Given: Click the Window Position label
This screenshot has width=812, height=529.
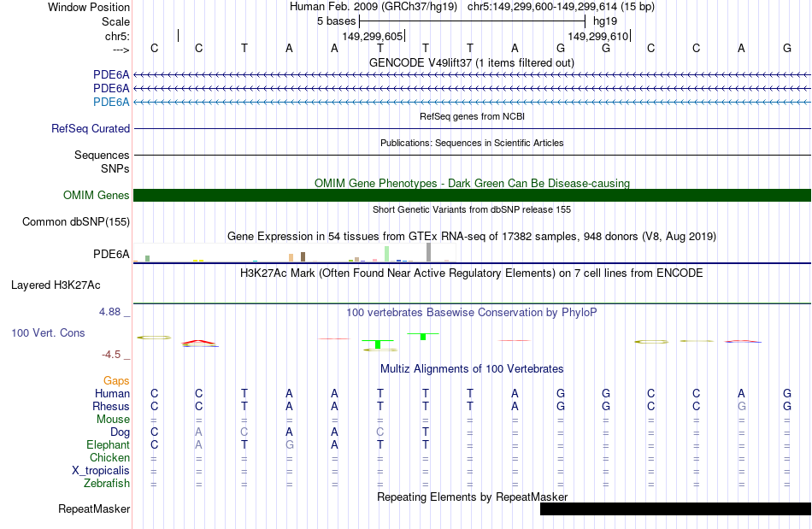Looking at the screenshot, I should click(89, 7).
